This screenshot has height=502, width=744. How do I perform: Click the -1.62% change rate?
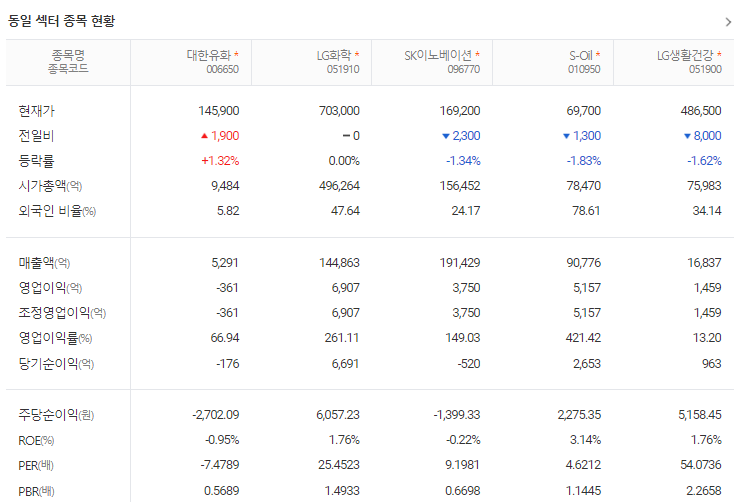pyautogui.click(x=705, y=161)
